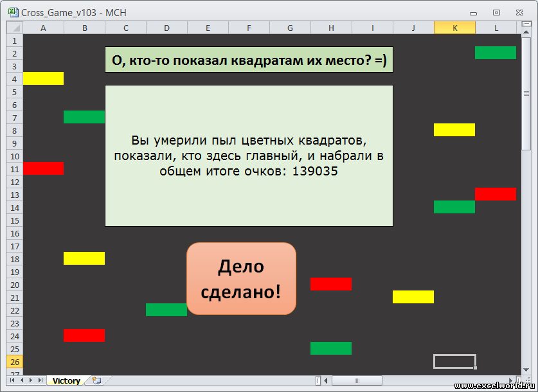Click the vertical scrollbar down arrow
Image resolution: width=538 pixels, height=392 pixels.
pyautogui.click(x=526, y=370)
